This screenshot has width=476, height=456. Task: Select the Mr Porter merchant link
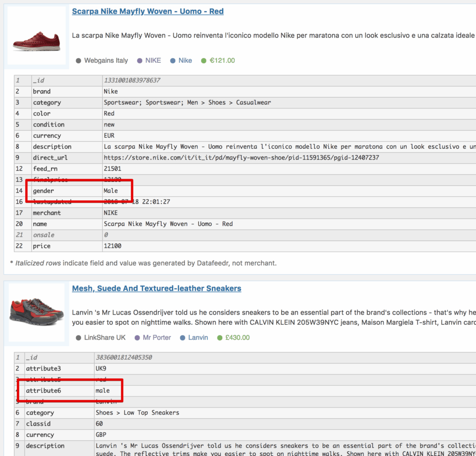(x=157, y=338)
